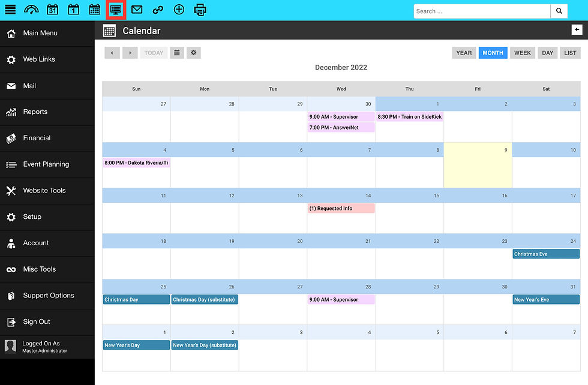This screenshot has width=588, height=385.
Task: Open Financial in the sidebar
Action: pyautogui.click(x=47, y=139)
